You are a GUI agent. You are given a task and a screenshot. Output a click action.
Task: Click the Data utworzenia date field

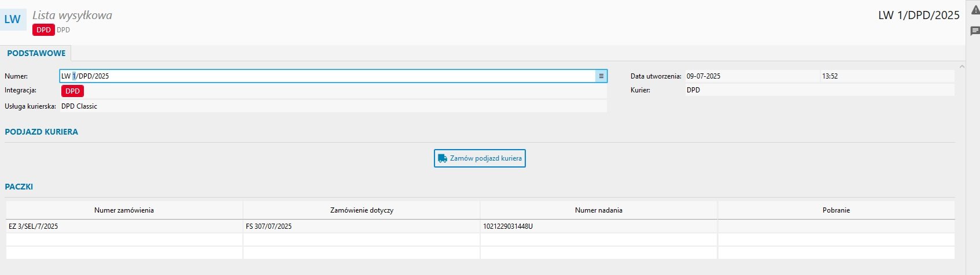(751, 76)
